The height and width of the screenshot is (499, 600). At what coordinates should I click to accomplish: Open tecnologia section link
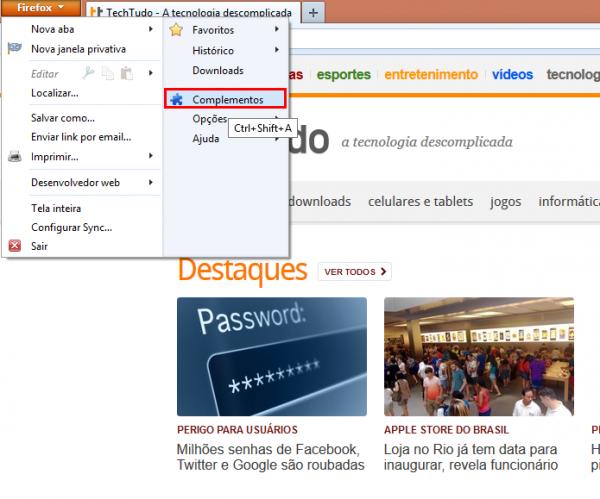(x=573, y=74)
